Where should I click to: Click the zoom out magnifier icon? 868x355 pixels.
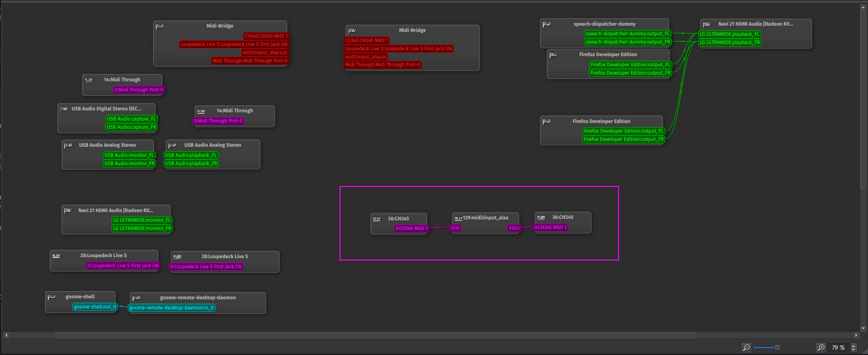click(x=746, y=347)
